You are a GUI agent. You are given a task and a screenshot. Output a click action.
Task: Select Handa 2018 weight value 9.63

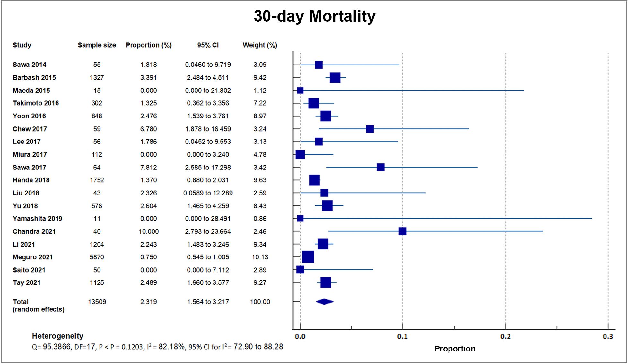coord(260,180)
